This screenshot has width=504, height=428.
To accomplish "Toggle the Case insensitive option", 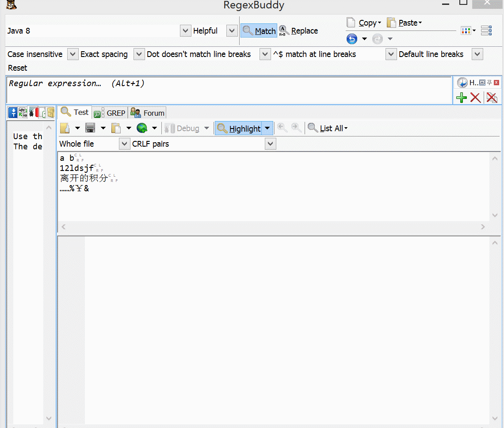I will (x=35, y=54).
